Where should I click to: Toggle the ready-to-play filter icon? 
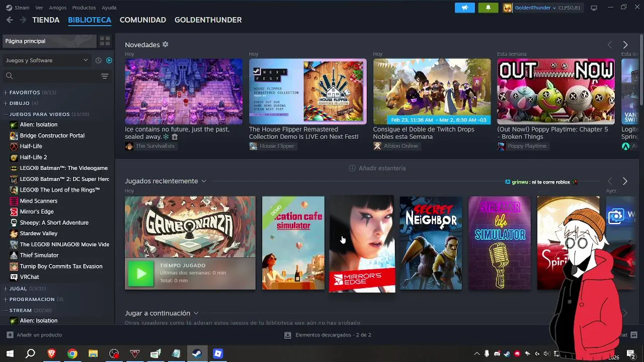[109, 60]
